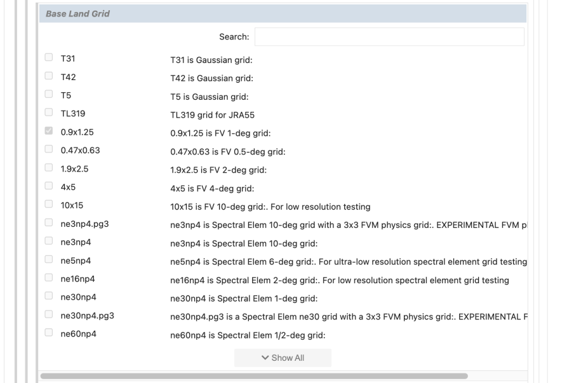Image resolution: width=588 pixels, height=383 pixels.
Task: Select the ne3np4.pg3 grid checkbox
Action: (49, 224)
